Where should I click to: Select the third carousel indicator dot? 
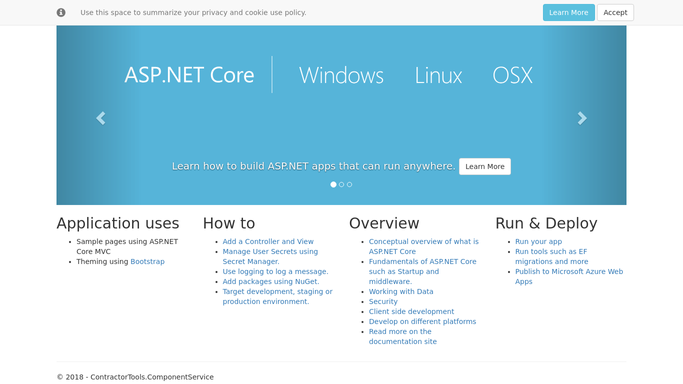click(x=349, y=185)
